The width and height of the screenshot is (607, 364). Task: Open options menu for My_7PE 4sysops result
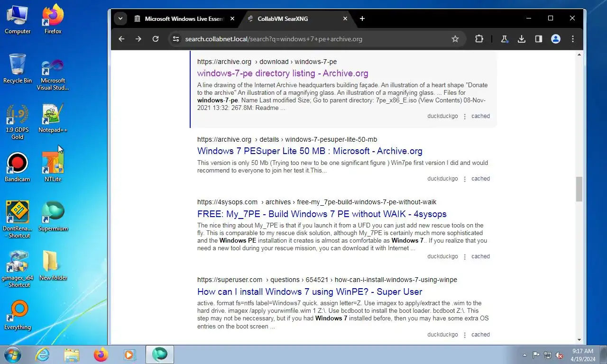(x=465, y=256)
